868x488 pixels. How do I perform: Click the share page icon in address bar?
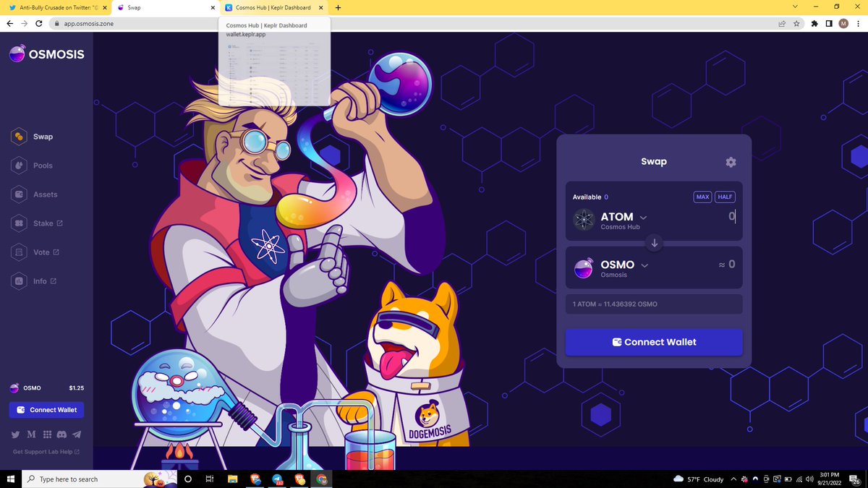(782, 23)
